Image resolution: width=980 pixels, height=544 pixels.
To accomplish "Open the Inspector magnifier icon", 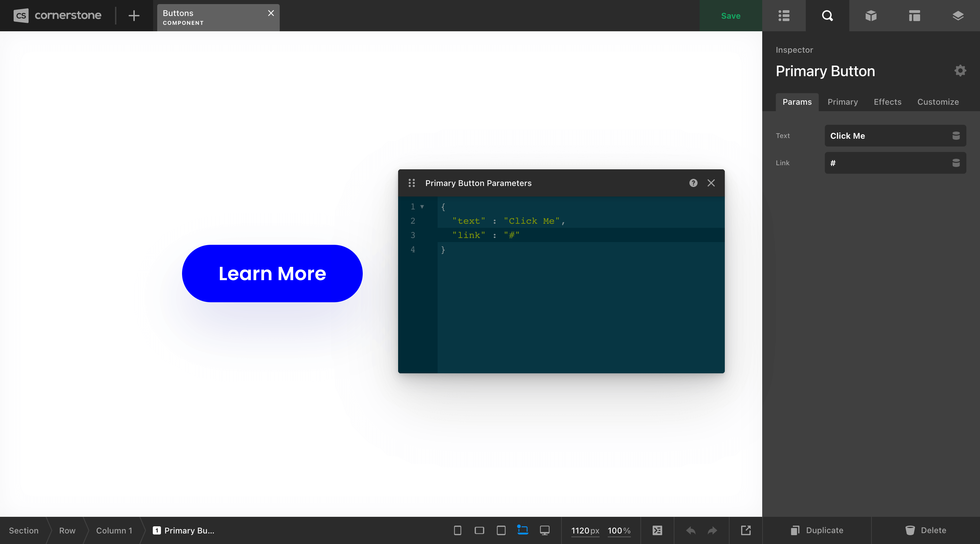I will tap(827, 16).
